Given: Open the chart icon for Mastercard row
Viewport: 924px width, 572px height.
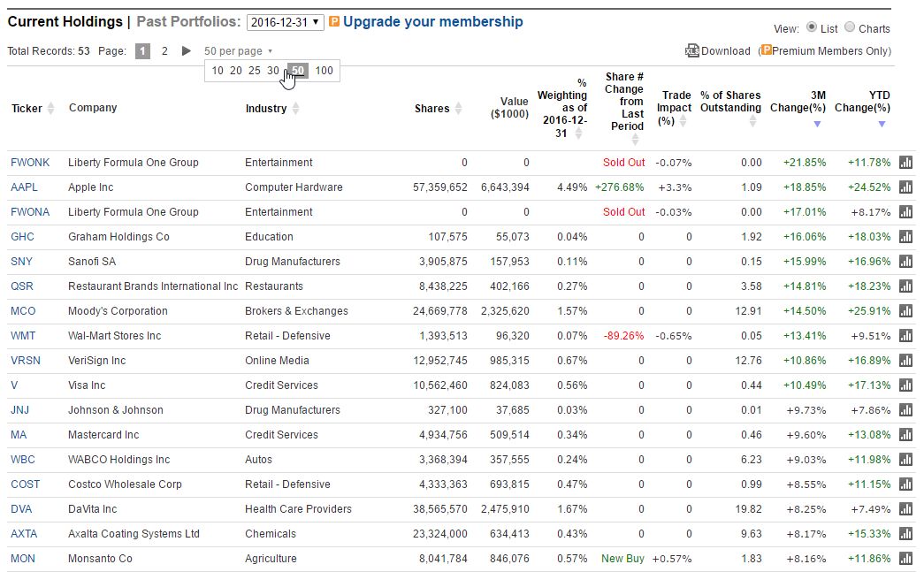Looking at the screenshot, I should [905, 435].
